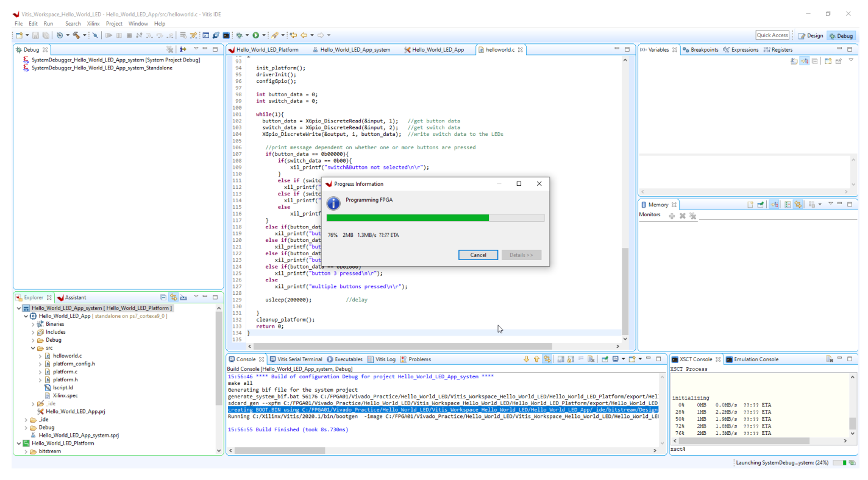Click Collapse All icon in Explorer panel
868x480 pixels.
(x=163, y=297)
